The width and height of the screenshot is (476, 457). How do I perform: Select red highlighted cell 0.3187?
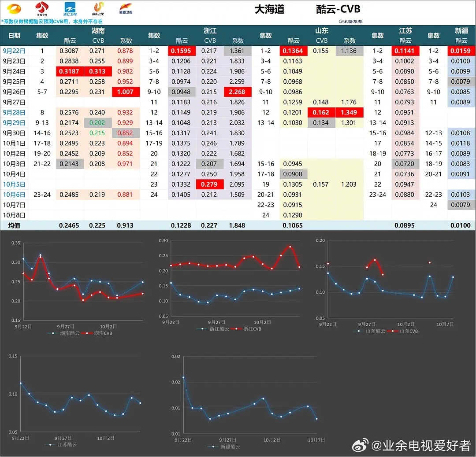(x=71, y=71)
